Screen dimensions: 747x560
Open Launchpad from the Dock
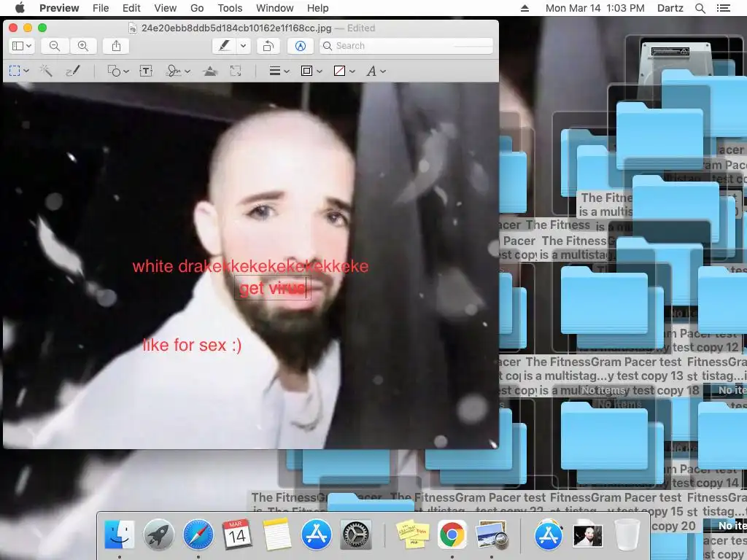158,534
